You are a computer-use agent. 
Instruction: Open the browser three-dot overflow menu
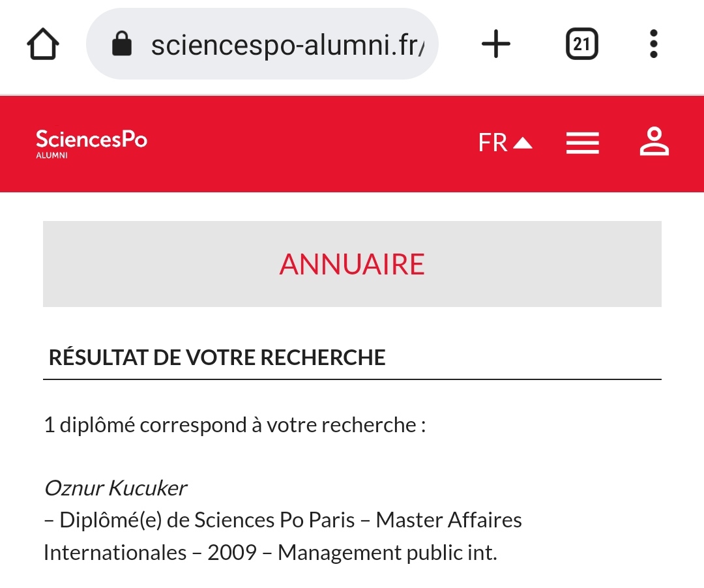point(654,44)
